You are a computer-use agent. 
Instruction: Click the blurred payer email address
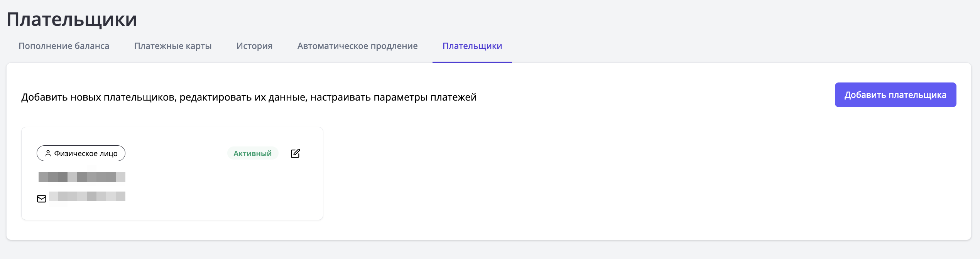(87, 197)
